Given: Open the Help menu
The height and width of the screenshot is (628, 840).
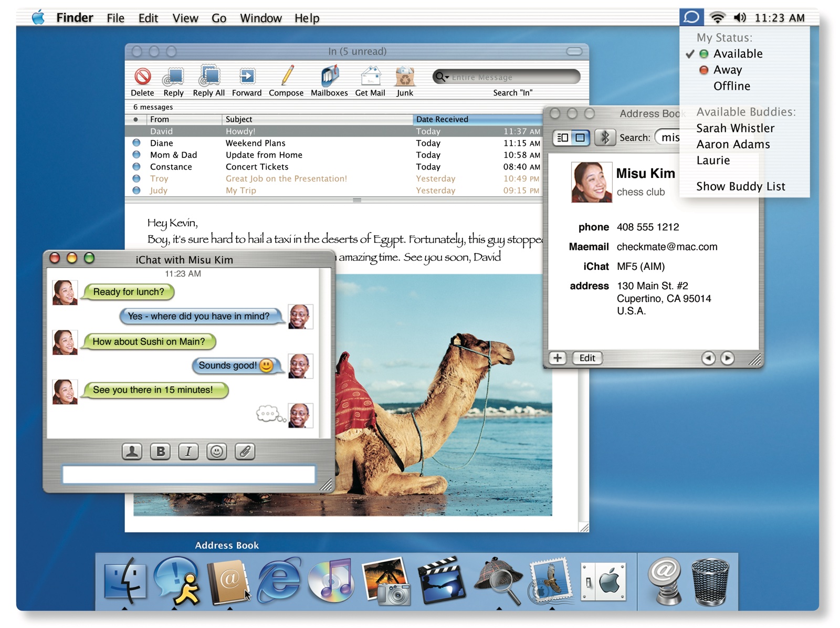Looking at the screenshot, I should click(307, 18).
